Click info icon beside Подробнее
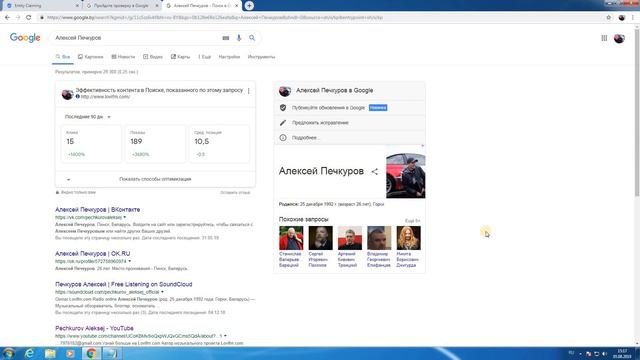The height and width of the screenshot is (360, 640). coord(283,138)
